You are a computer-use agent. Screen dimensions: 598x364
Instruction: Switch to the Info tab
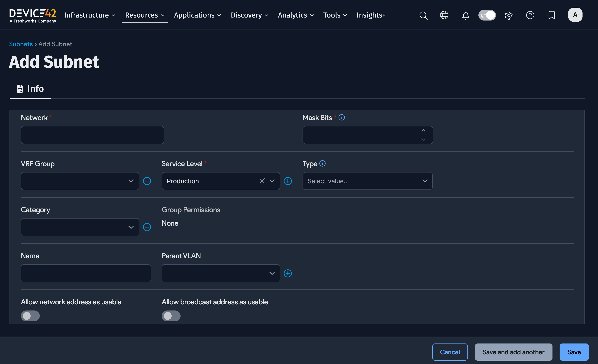point(30,89)
